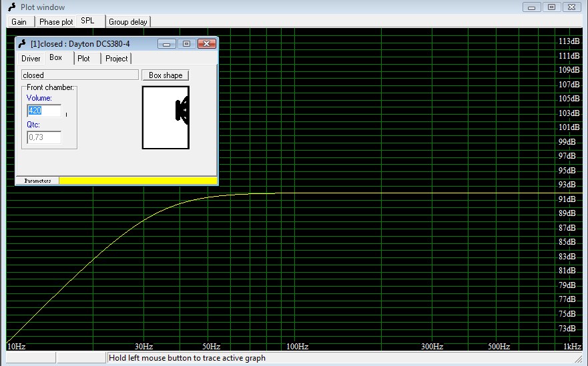Open the Project tab

coord(117,59)
